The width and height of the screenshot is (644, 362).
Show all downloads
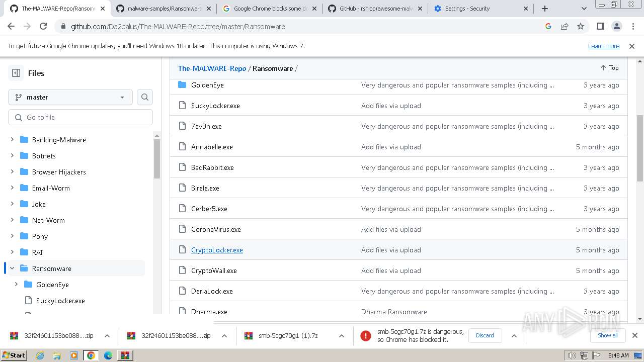(608, 335)
